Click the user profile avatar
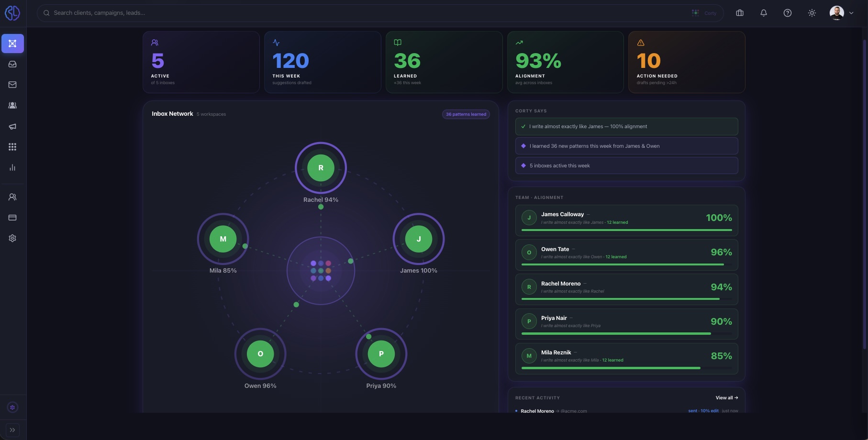This screenshot has width=868, height=440. 837,13
